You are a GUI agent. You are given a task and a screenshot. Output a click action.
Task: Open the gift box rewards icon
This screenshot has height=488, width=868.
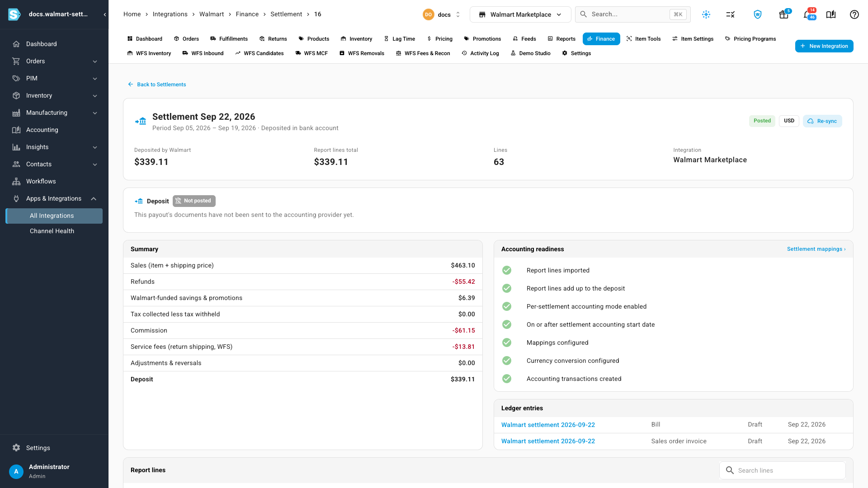tap(784, 14)
